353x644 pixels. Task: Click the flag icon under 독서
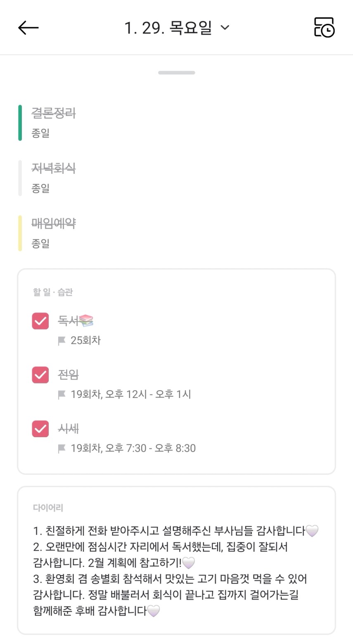62,341
